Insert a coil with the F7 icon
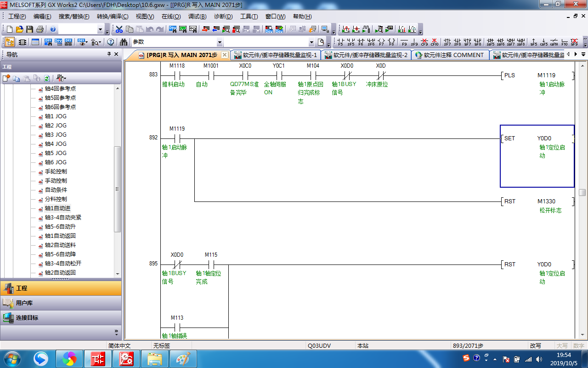The width and height of the screenshot is (588, 368). 381,42
